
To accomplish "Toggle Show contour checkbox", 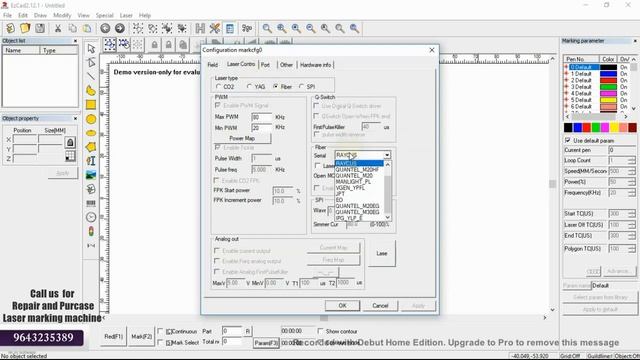I will click(320, 331).
